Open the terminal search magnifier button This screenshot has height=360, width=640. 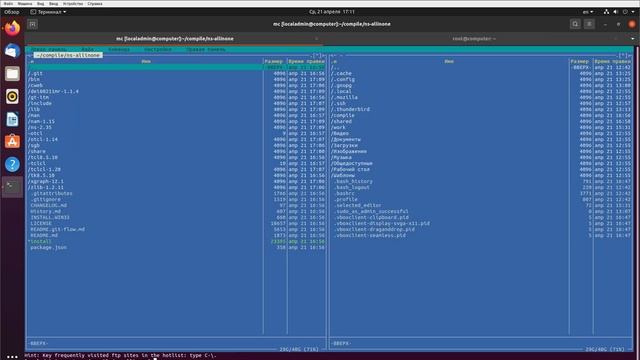click(575, 24)
